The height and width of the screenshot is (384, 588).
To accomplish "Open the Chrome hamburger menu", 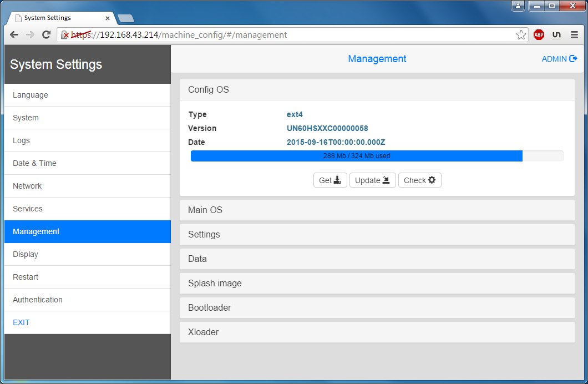I will (574, 35).
